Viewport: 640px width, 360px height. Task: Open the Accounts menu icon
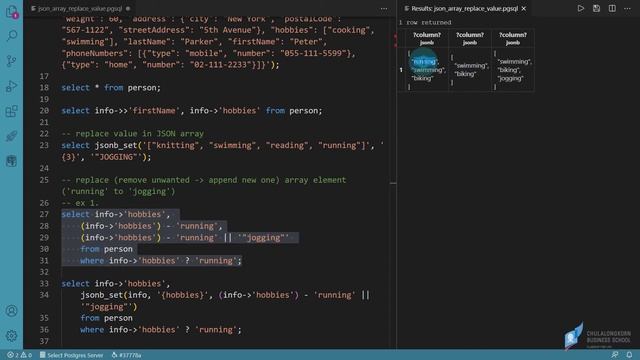pyautogui.click(x=11, y=311)
